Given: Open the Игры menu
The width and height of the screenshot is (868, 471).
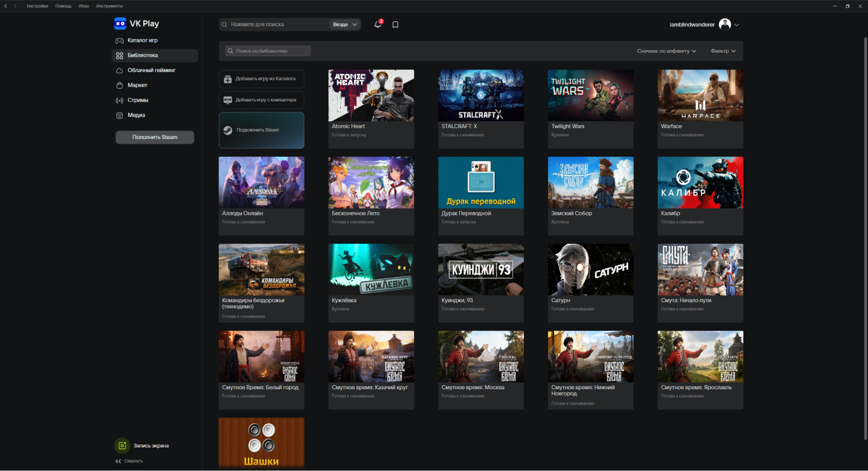Looking at the screenshot, I should (x=84, y=6).
